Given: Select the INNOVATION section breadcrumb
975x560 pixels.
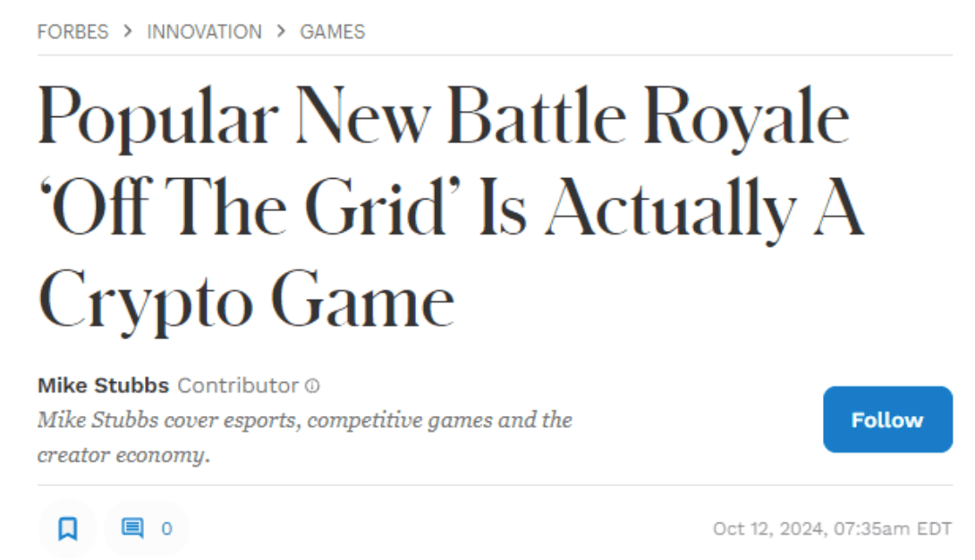Looking at the screenshot, I should [204, 31].
